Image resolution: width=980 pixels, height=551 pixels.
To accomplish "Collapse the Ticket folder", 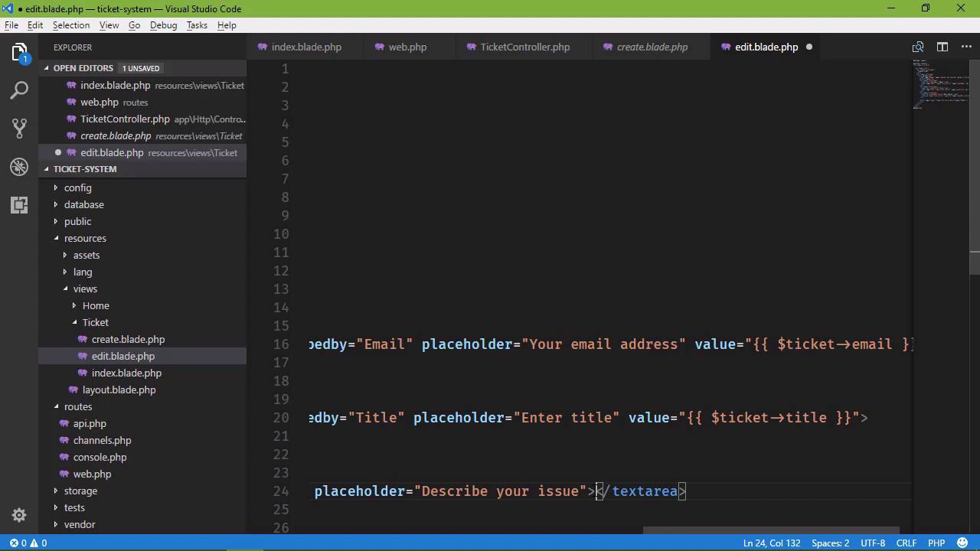I will pos(73,322).
